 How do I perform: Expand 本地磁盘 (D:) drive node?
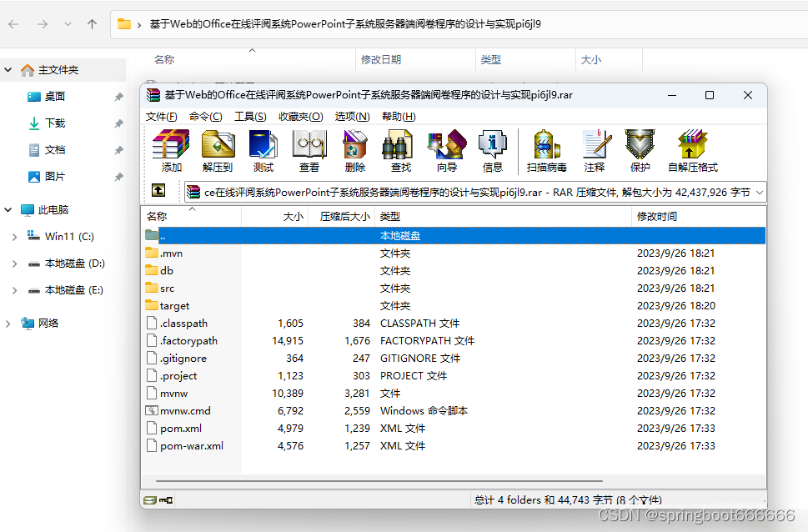[x=14, y=263]
